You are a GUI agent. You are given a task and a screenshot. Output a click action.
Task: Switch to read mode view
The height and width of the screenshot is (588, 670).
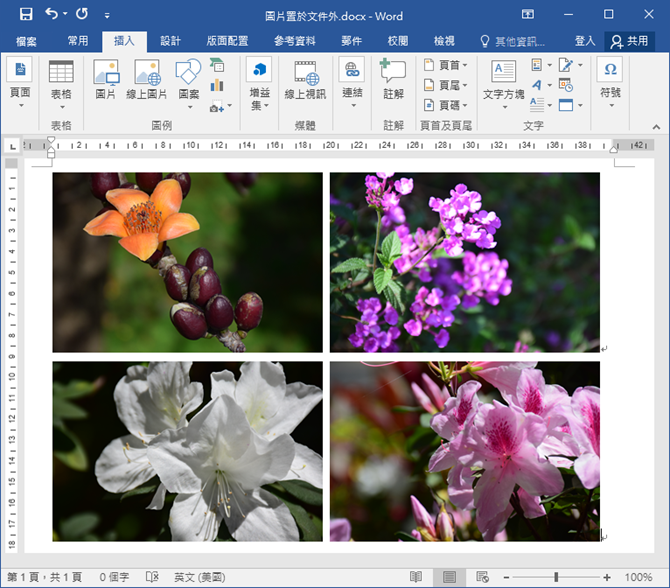point(416,577)
